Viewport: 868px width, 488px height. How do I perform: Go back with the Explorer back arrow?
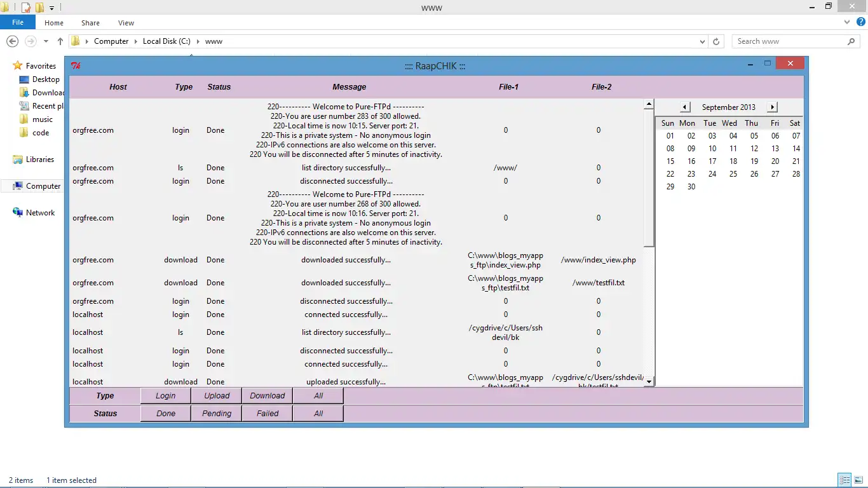pyautogui.click(x=12, y=41)
